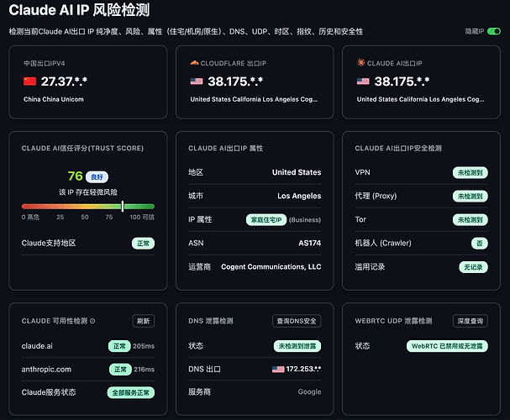The image size is (510, 420).
Task: Click the Los Angeles city value
Action: (x=299, y=196)
